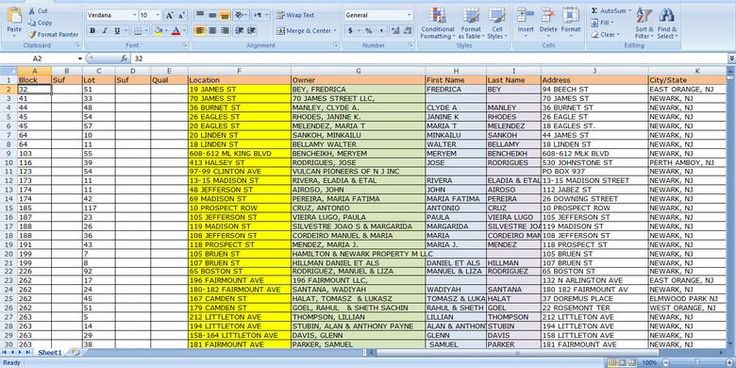Toggle Bold formatting
Image resolution: width=736 pixels, height=368 pixels.
tap(92, 31)
